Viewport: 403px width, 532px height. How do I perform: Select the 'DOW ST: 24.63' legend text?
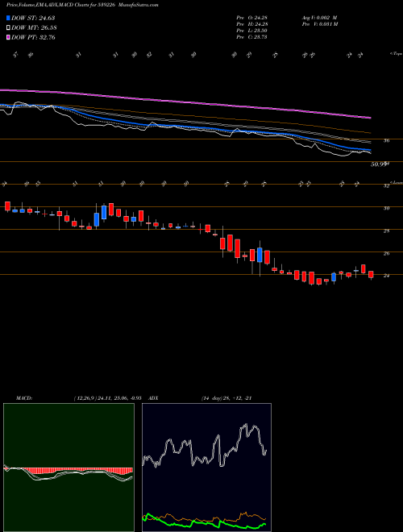33,18
